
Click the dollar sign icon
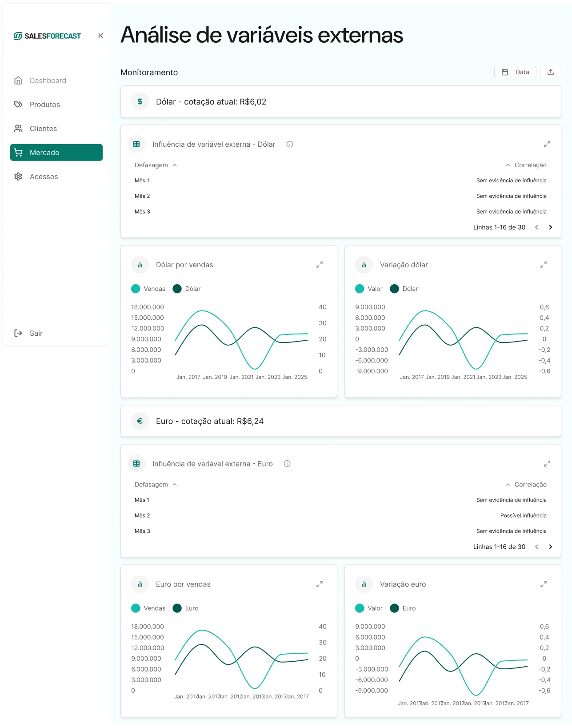click(x=140, y=101)
